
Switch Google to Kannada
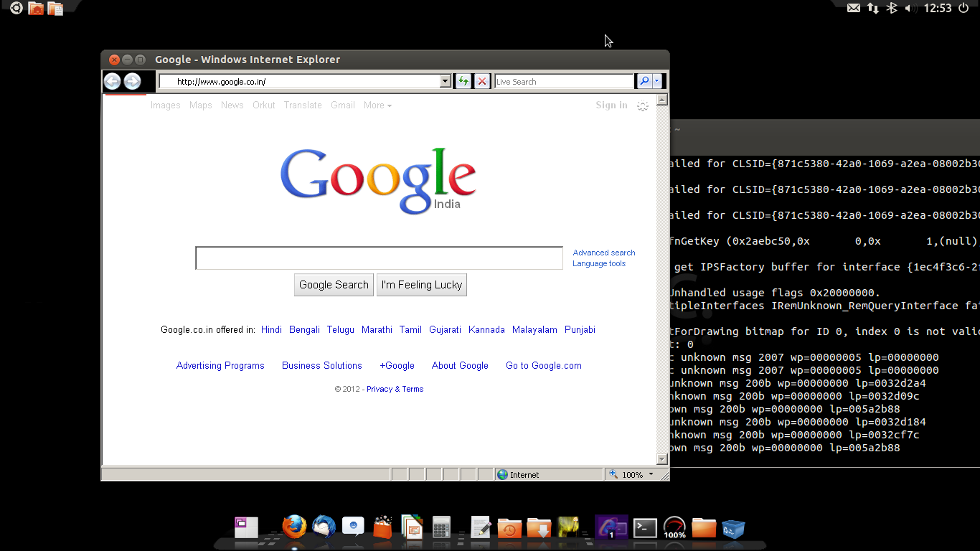486,330
